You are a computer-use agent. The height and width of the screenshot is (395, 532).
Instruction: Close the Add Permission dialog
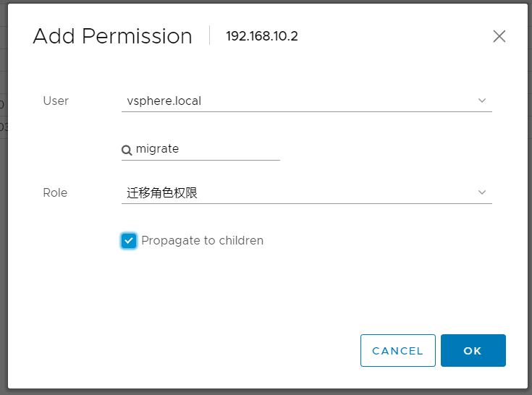click(499, 36)
